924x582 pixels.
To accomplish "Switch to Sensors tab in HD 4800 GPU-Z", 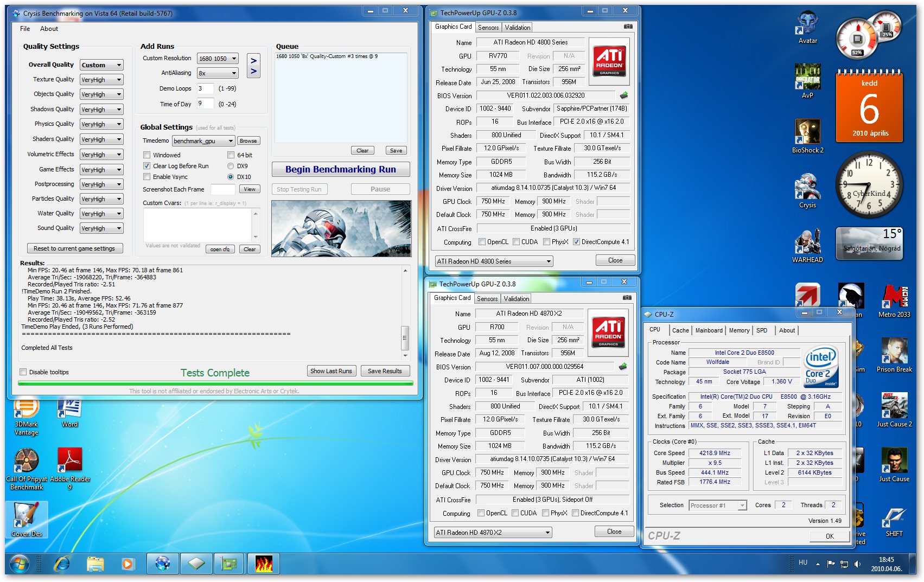I will point(488,28).
